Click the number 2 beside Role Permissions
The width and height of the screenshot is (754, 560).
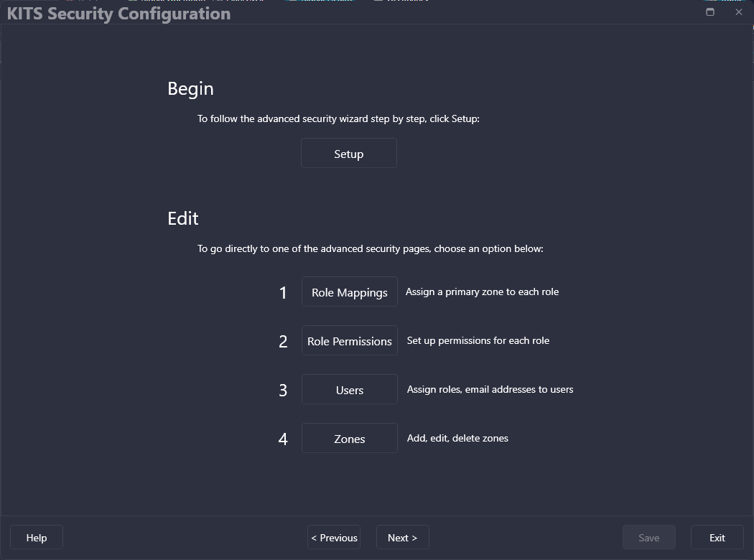click(x=283, y=342)
